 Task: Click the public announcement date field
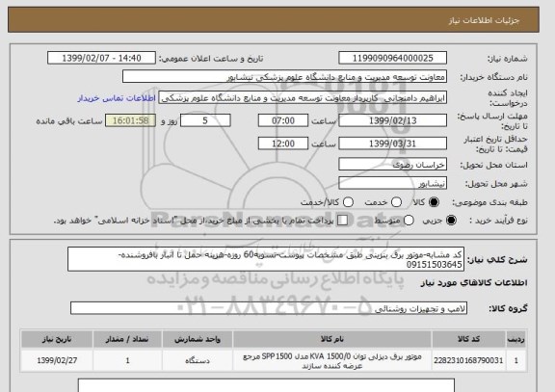pos(101,58)
